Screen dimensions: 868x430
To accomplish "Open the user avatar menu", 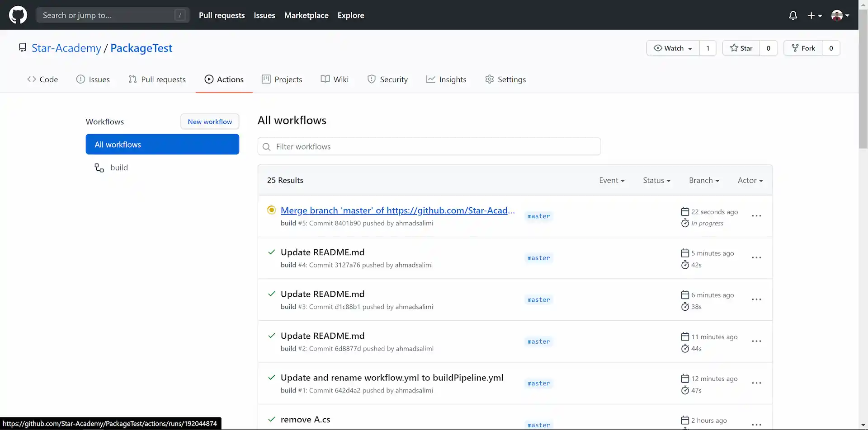I will [840, 15].
